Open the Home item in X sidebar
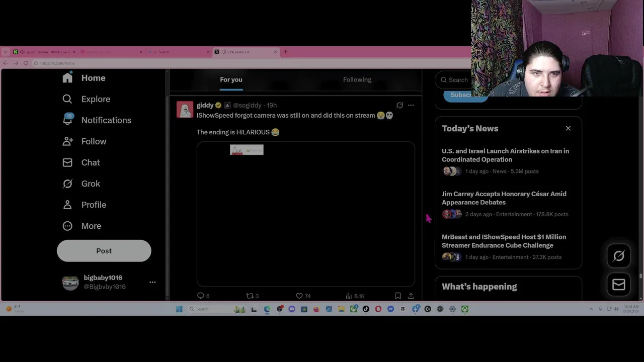 pos(84,78)
